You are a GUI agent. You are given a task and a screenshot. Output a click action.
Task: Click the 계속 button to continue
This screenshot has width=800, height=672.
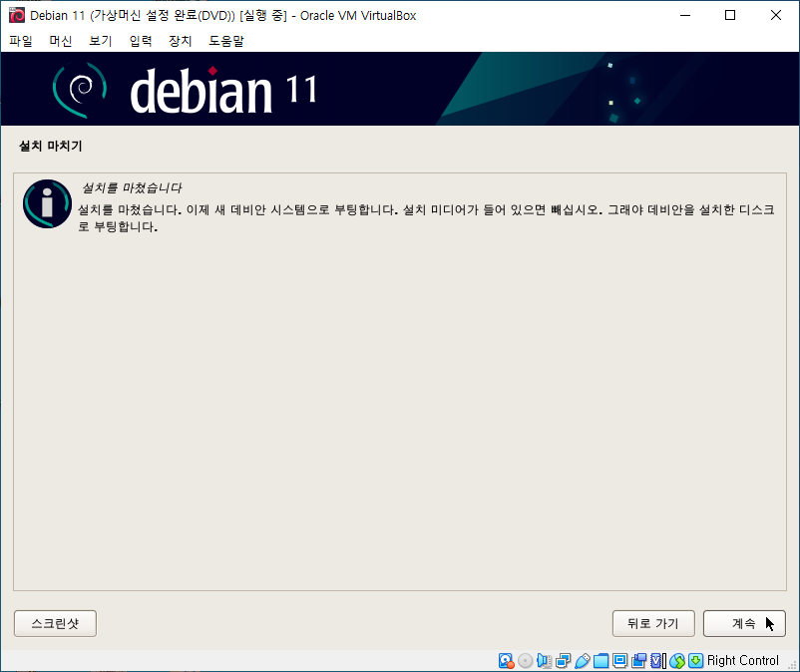tap(744, 623)
